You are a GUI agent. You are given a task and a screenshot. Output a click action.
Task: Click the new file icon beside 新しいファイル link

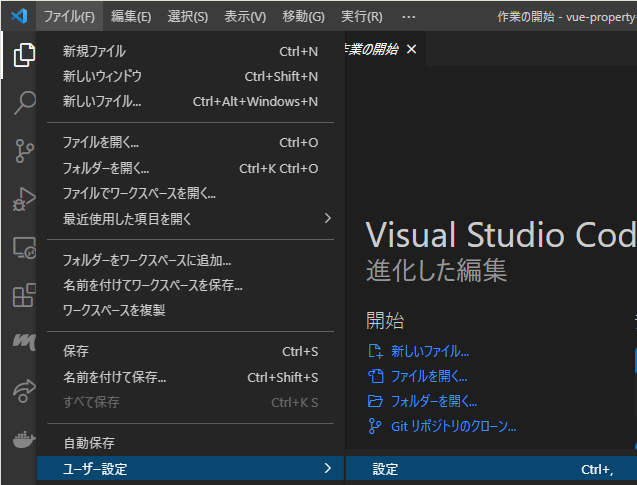[375, 351]
